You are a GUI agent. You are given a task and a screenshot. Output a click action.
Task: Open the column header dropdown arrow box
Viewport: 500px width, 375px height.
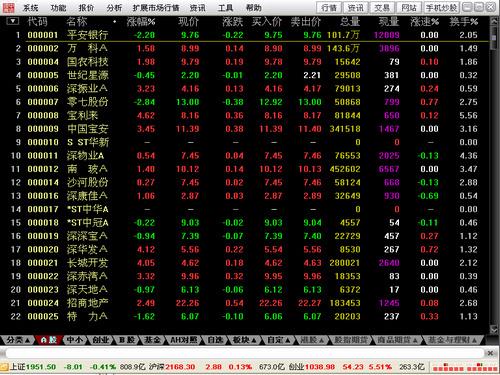(13, 21)
